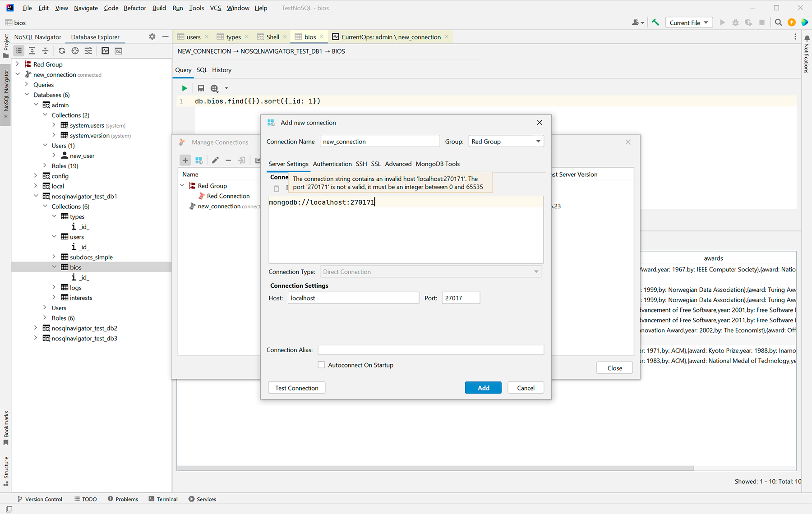Viewport: 812px width, 514px height.
Task: Open the QL console icon in explorer toolbar
Action: click(118, 51)
